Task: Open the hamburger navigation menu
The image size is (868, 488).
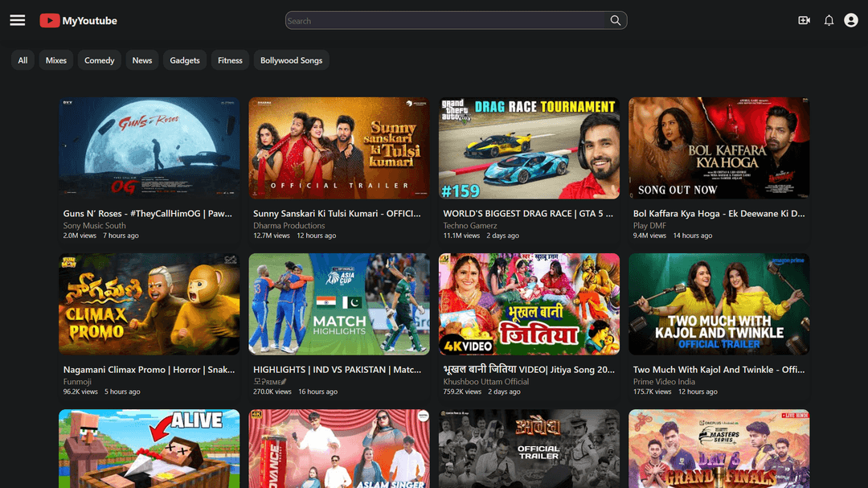Action: click(18, 21)
